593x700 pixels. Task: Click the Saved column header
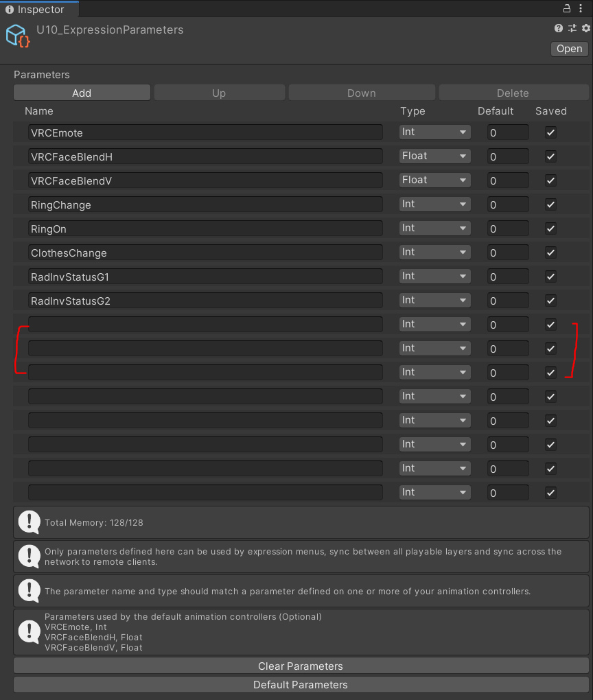click(551, 110)
